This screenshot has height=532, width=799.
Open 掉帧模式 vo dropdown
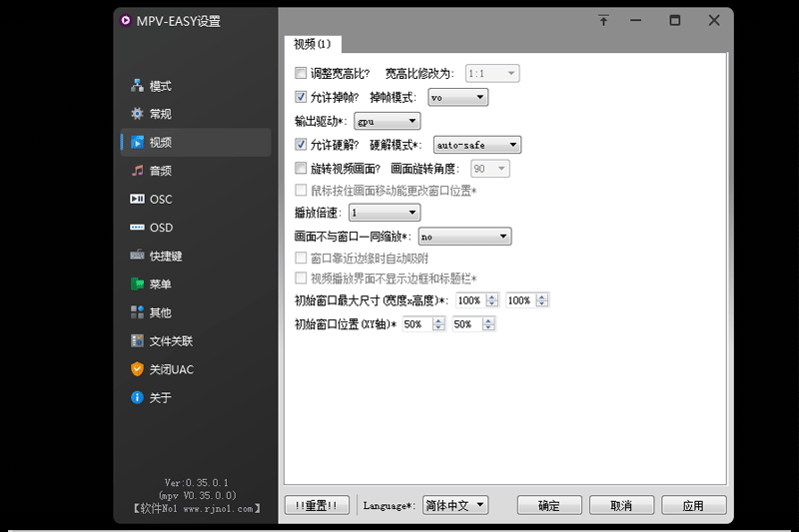(x=457, y=97)
